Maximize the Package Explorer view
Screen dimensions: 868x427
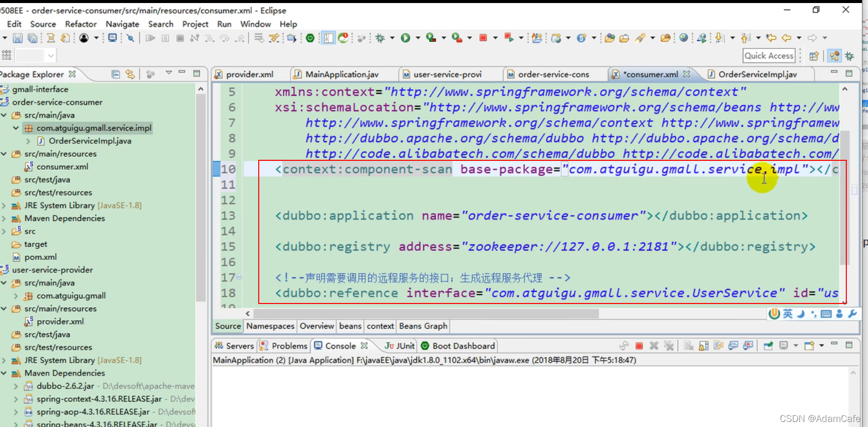[x=197, y=73]
